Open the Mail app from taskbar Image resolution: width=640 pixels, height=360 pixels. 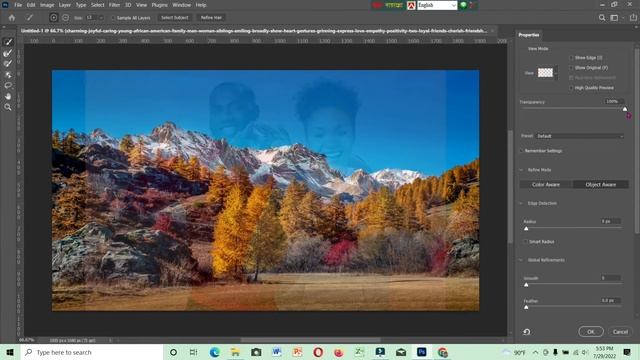pos(401,352)
